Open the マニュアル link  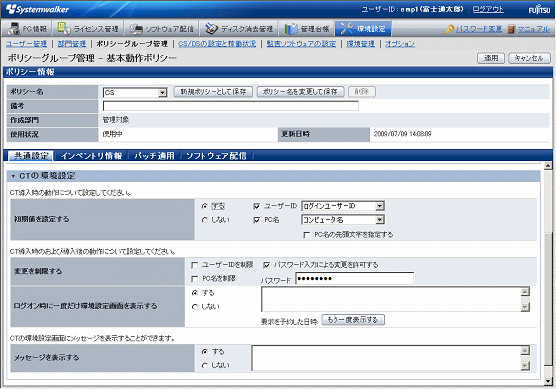pyautogui.click(x=533, y=29)
